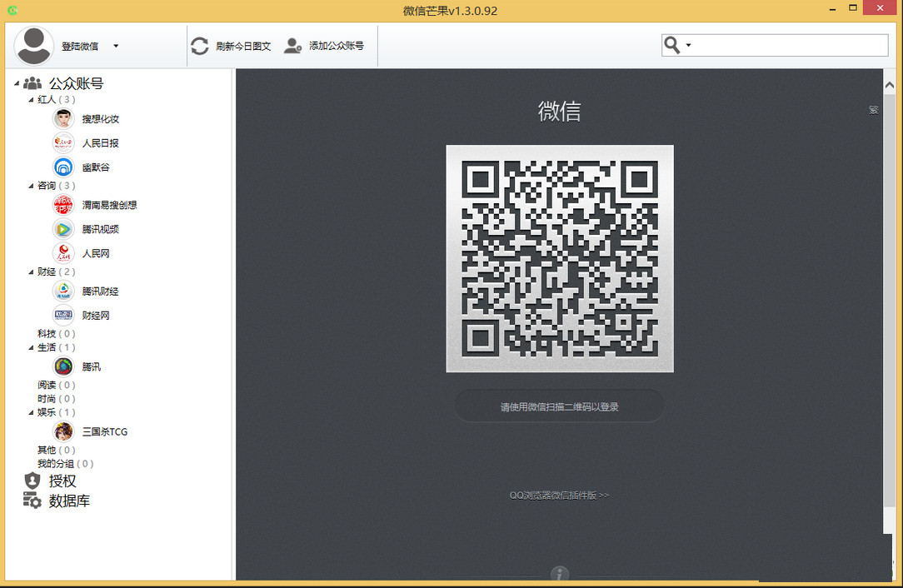
Task: Select the 红人 (3) category
Action: (x=57, y=100)
